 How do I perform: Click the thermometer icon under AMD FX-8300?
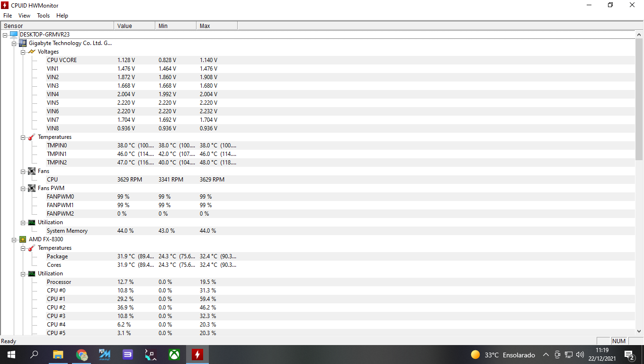[32, 248]
